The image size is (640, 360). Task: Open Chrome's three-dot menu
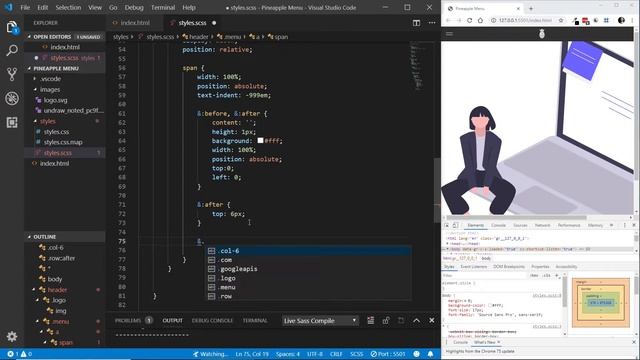tap(633, 20)
